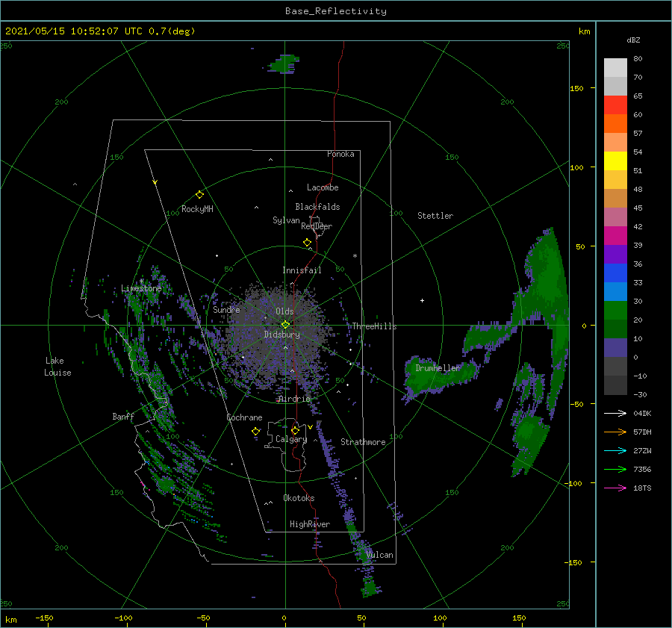The width and height of the screenshot is (672, 628).
Task: Click the orange 57DM arrow in legend
Action: click(615, 432)
